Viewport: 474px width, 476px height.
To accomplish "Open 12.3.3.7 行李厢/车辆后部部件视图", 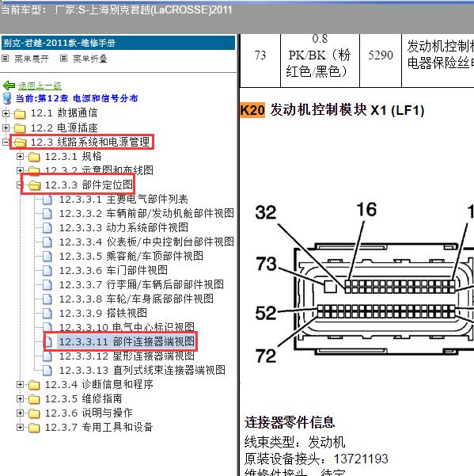I will pyautogui.click(x=142, y=284).
